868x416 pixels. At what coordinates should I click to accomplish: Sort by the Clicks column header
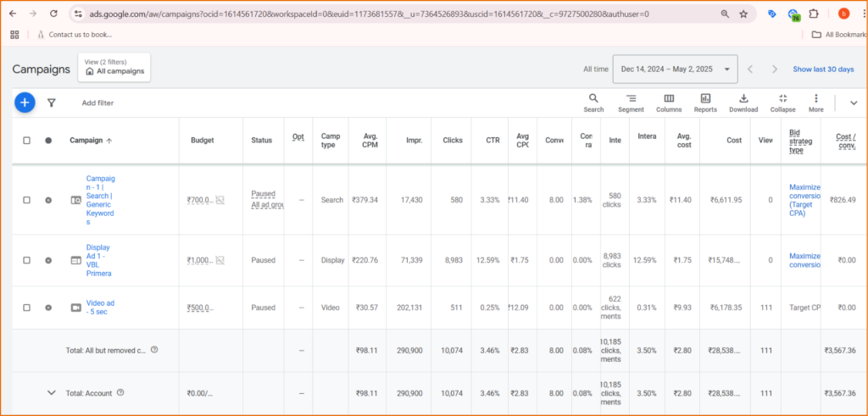pos(453,141)
